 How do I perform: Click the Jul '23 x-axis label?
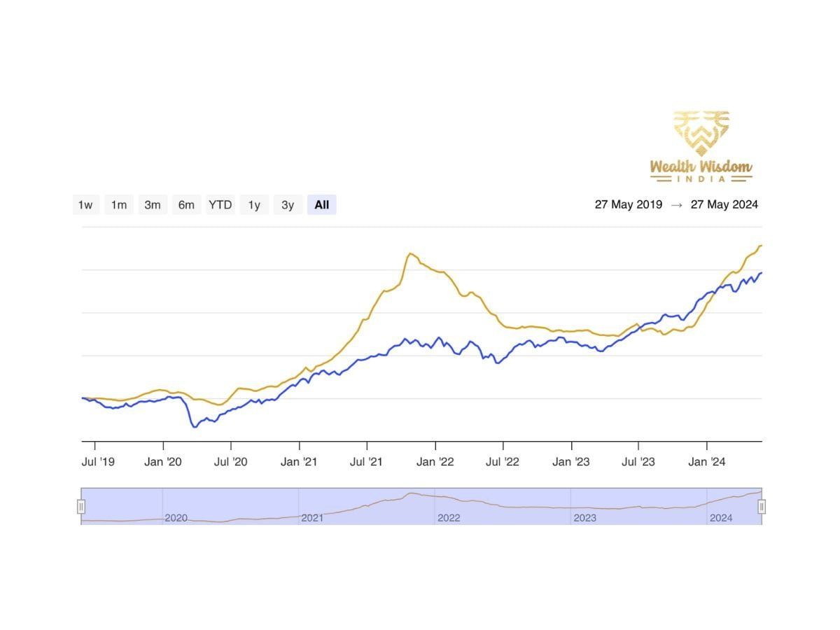pyautogui.click(x=638, y=462)
